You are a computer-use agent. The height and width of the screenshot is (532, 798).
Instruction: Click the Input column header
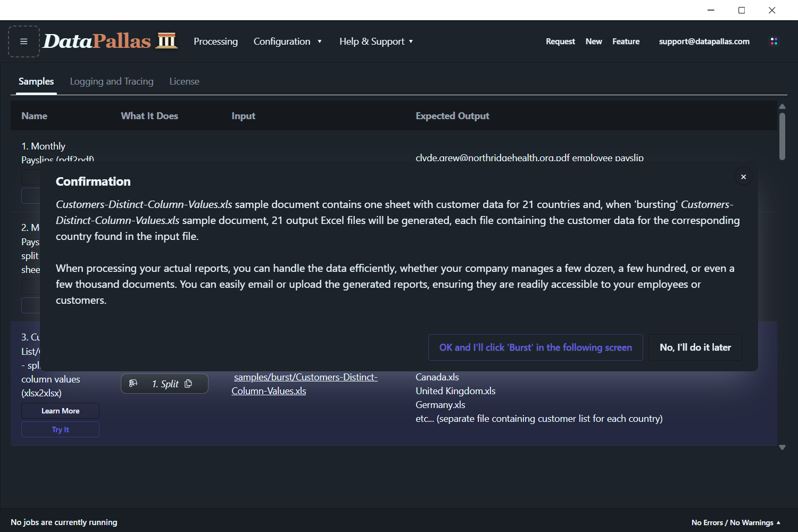coord(244,116)
